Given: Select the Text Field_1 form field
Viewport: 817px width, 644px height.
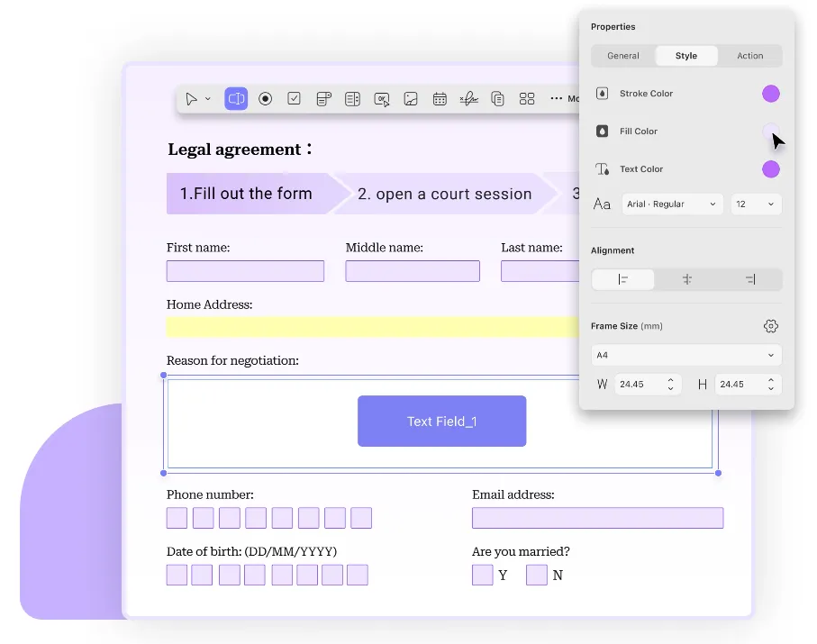Looking at the screenshot, I should pos(442,421).
